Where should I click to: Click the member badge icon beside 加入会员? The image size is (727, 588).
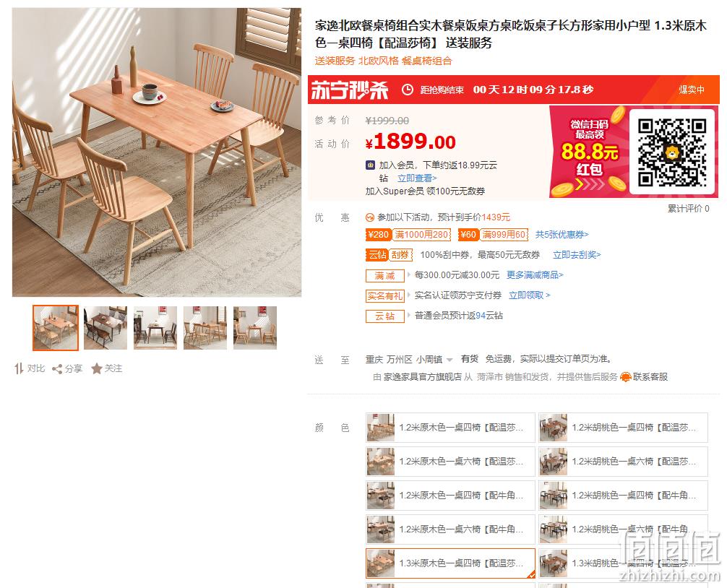point(371,165)
